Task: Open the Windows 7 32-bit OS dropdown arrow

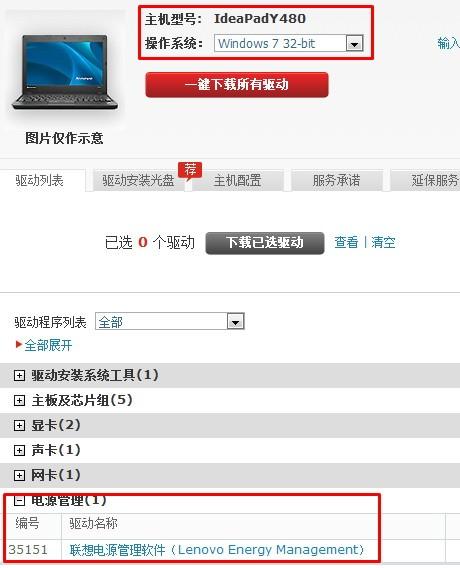Action: pyautogui.click(x=354, y=44)
